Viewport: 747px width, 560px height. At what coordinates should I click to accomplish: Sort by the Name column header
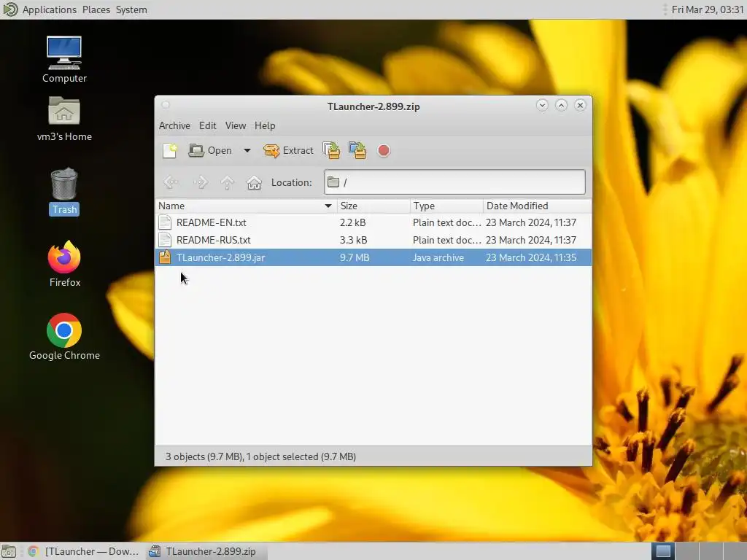pyautogui.click(x=246, y=206)
